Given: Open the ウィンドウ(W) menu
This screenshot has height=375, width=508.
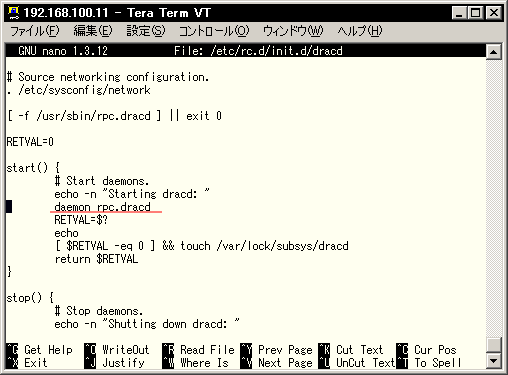Looking at the screenshot, I should pos(293,31).
